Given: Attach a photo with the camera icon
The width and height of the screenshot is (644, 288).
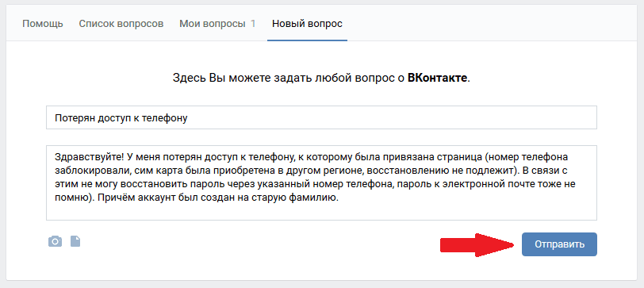Looking at the screenshot, I should click(x=55, y=241).
